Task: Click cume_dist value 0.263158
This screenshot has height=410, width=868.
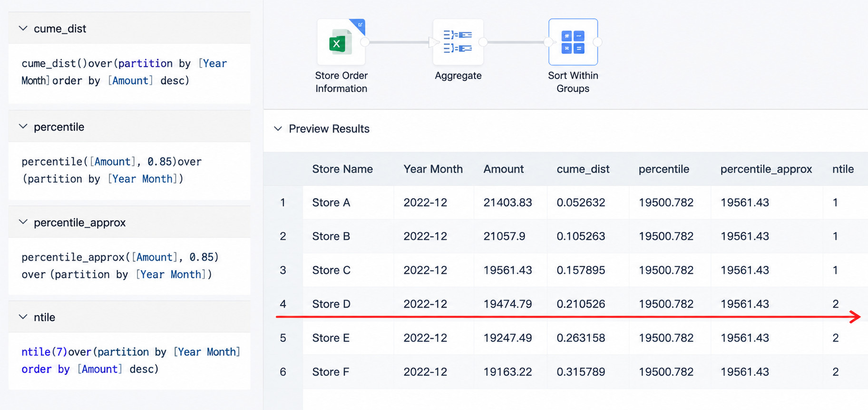Action: (x=581, y=338)
